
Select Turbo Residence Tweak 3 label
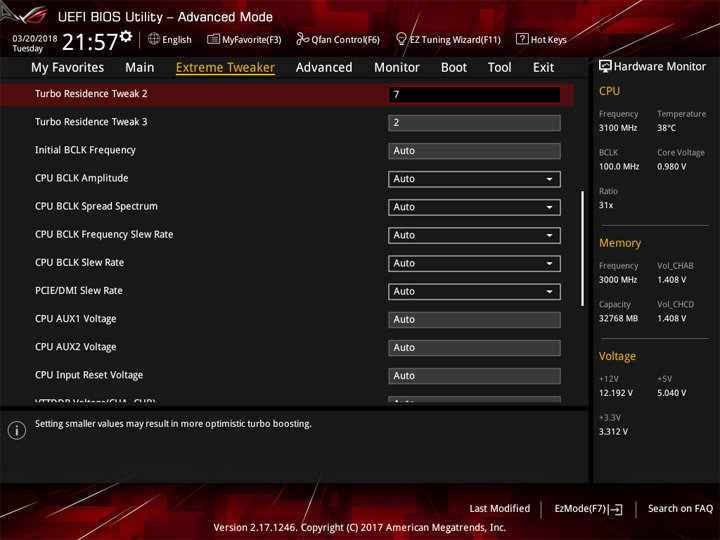(x=91, y=122)
